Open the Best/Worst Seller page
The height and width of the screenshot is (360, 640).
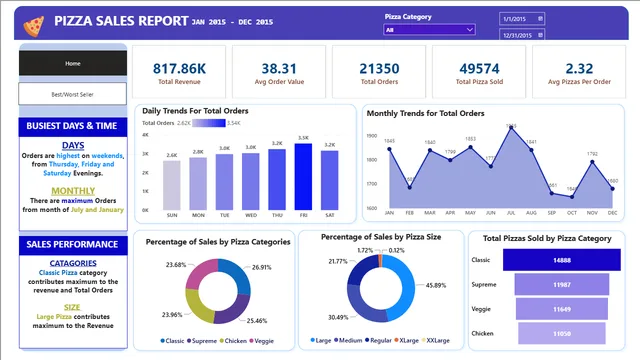tap(73, 94)
